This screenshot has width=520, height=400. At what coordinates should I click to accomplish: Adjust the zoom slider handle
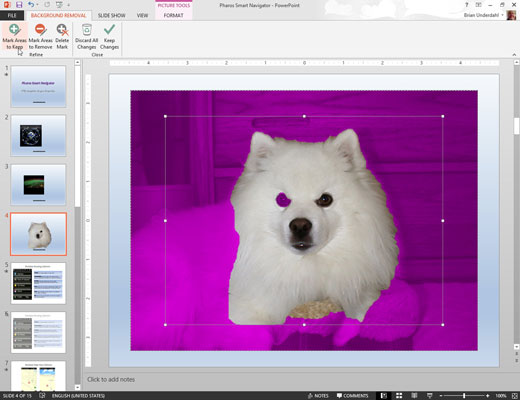pos(464,396)
